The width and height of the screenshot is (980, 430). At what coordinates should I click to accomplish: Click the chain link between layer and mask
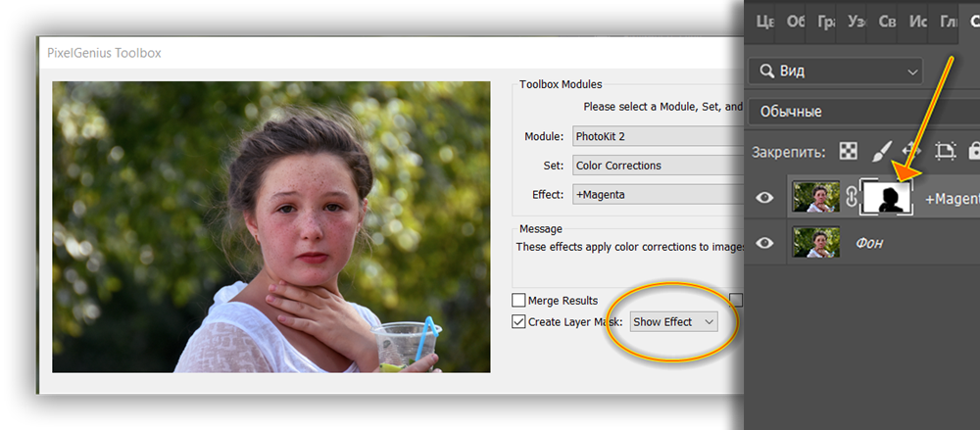pos(851,198)
